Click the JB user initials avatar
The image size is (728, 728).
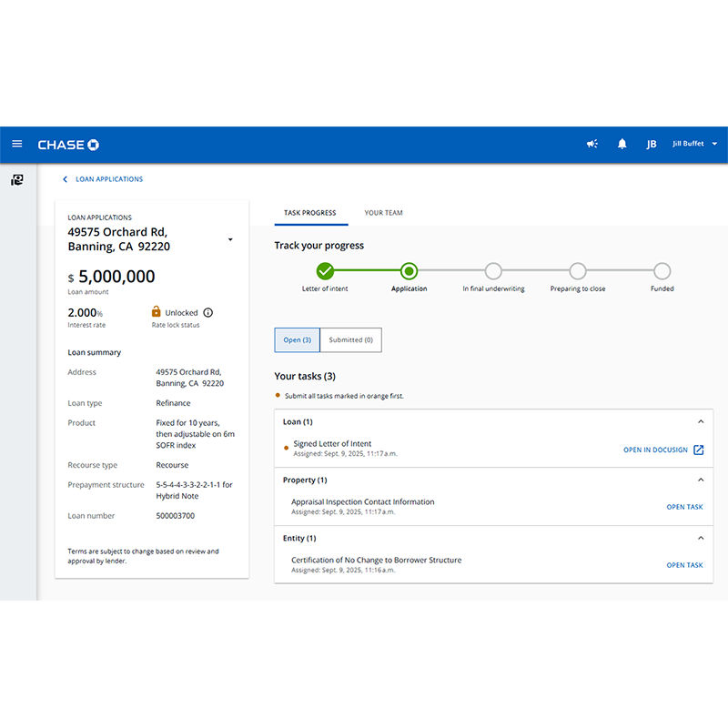pos(652,144)
